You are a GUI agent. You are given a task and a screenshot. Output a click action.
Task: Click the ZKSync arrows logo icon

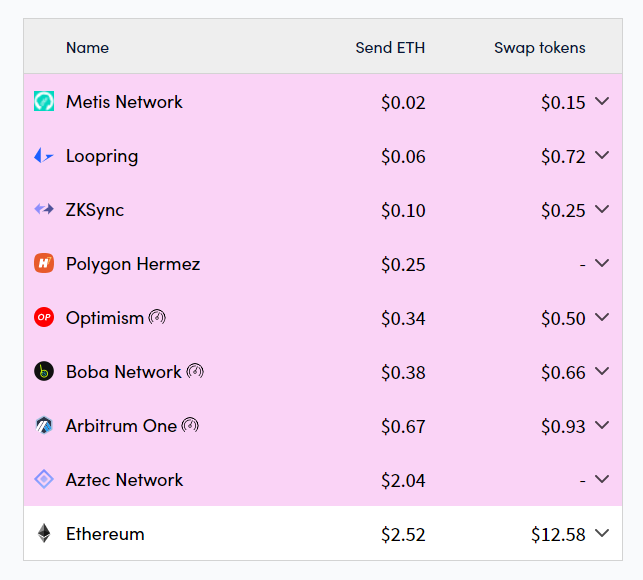pyautogui.click(x=44, y=209)
